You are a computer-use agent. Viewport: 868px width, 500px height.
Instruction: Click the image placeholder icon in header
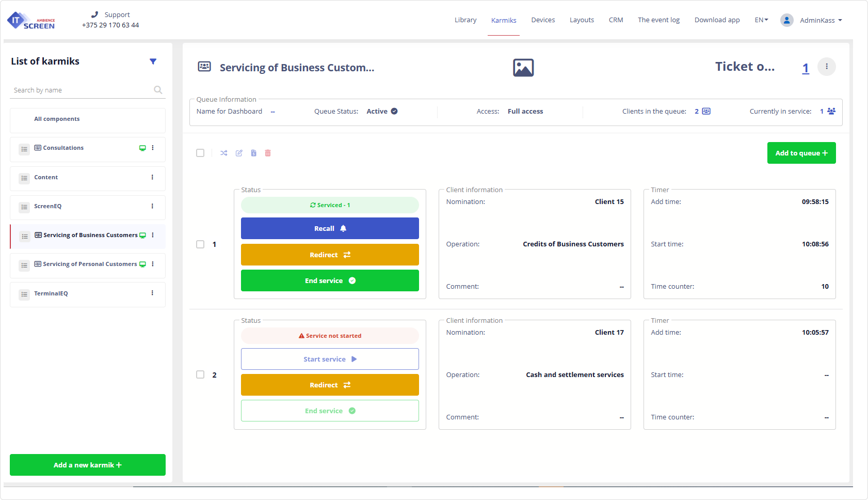pyautogui.click(x=523, y=68)
